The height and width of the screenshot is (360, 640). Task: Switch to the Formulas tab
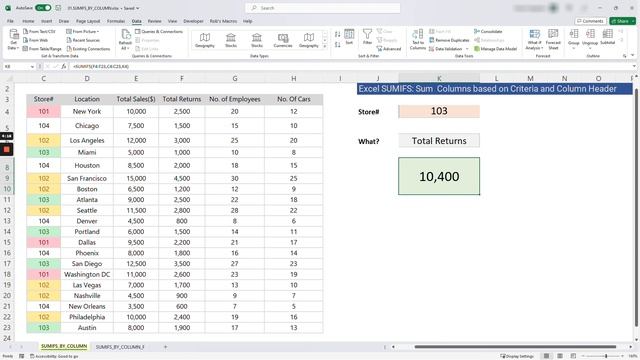[x=116, y=21]
